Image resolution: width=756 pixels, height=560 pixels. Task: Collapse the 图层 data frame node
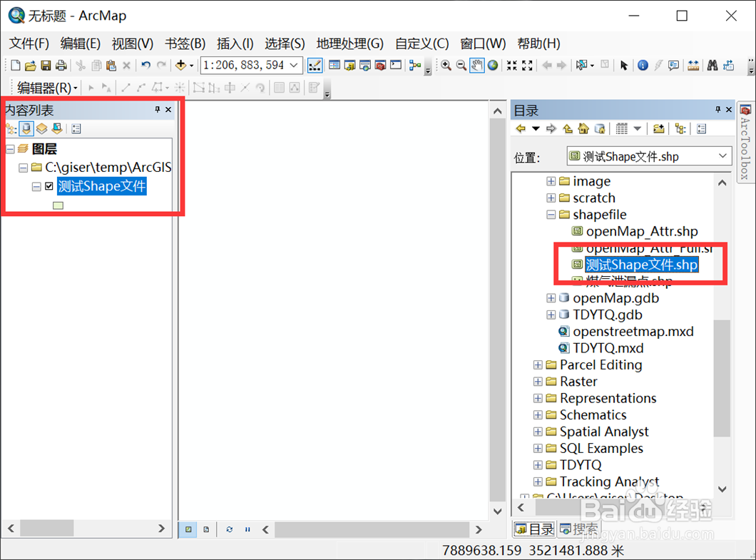pos(11,149)
